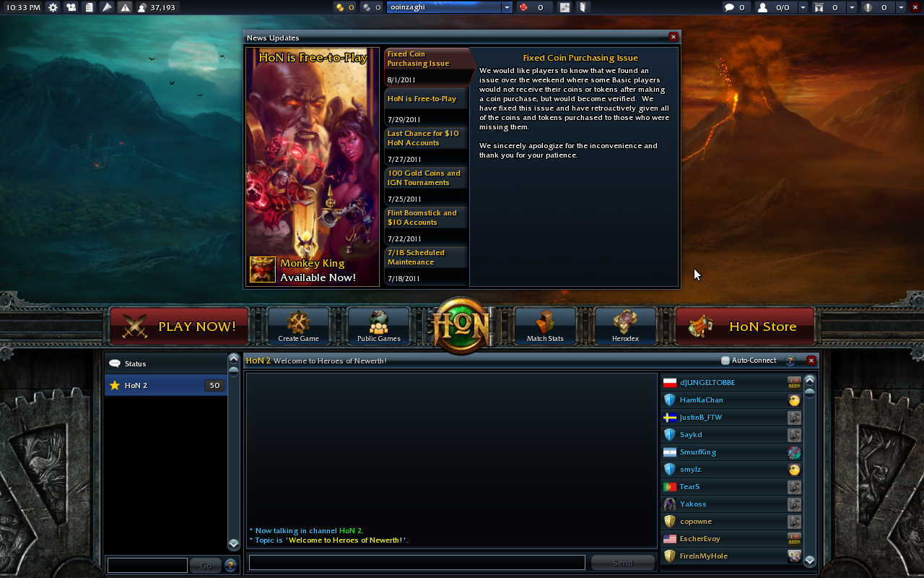The image size is (924, 578).
Task: Select user Saykd in chat list
Action: point(731,435)
